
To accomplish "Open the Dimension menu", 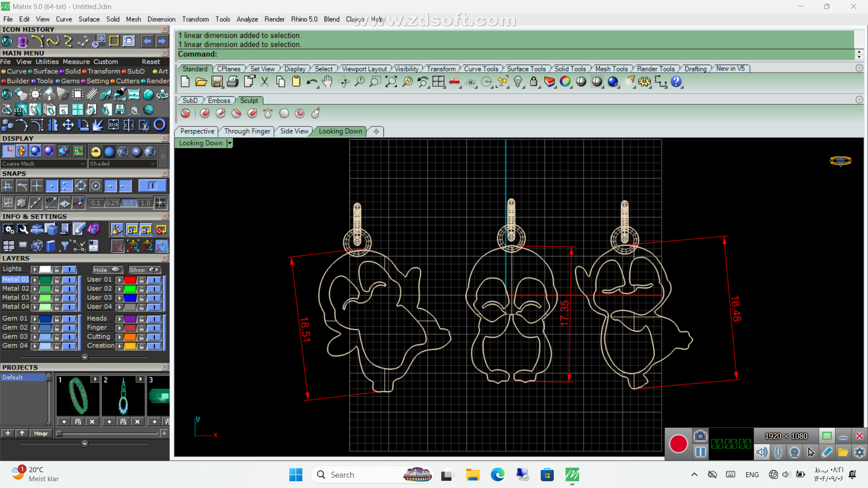I will [161, 19].
